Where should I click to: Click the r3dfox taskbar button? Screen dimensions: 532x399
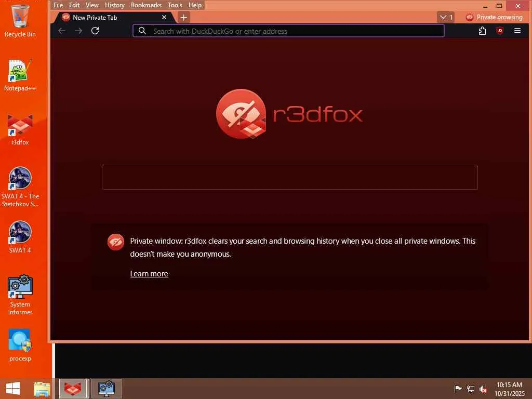point(73,389)
